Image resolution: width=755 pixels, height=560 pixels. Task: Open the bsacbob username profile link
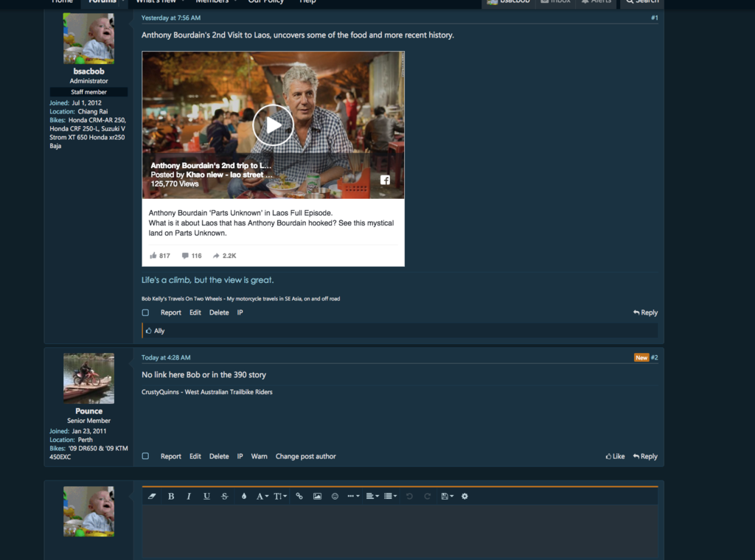[88, 71]
